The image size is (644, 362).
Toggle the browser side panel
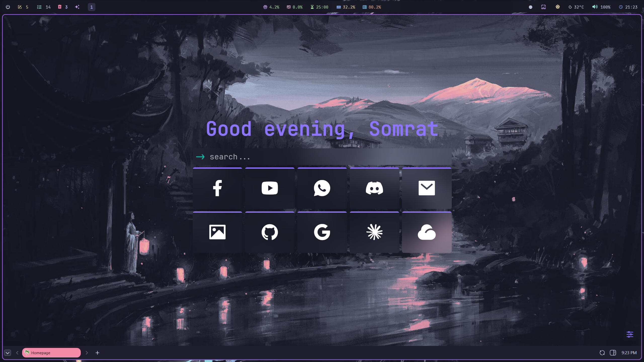[613, 353]
